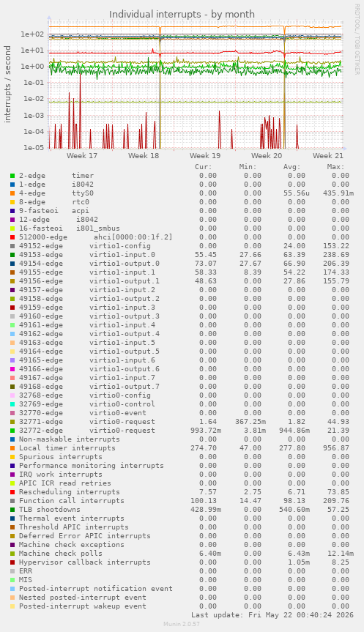Click the Week 17 axis label
Screen dimensions: 364x632
click(x=82, y=155)
